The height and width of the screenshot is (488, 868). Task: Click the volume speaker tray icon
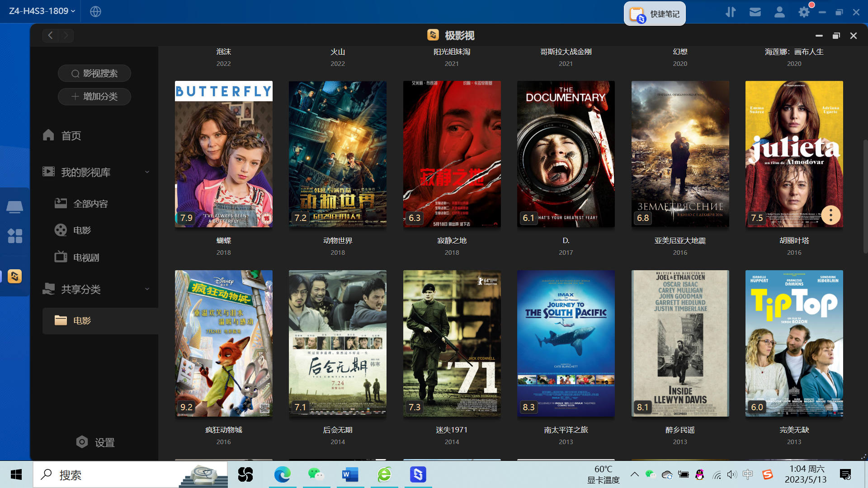click(732, 474)
